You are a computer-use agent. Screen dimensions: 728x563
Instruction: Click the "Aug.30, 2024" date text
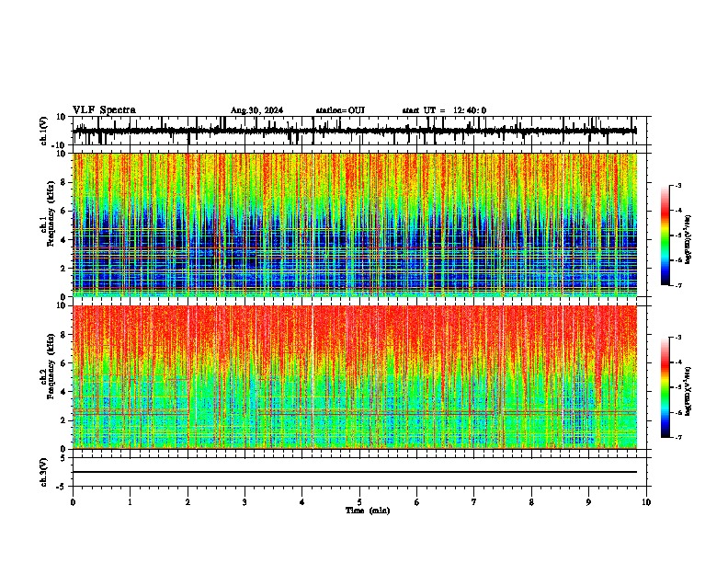pyautogui.click(x=256, y=110)
